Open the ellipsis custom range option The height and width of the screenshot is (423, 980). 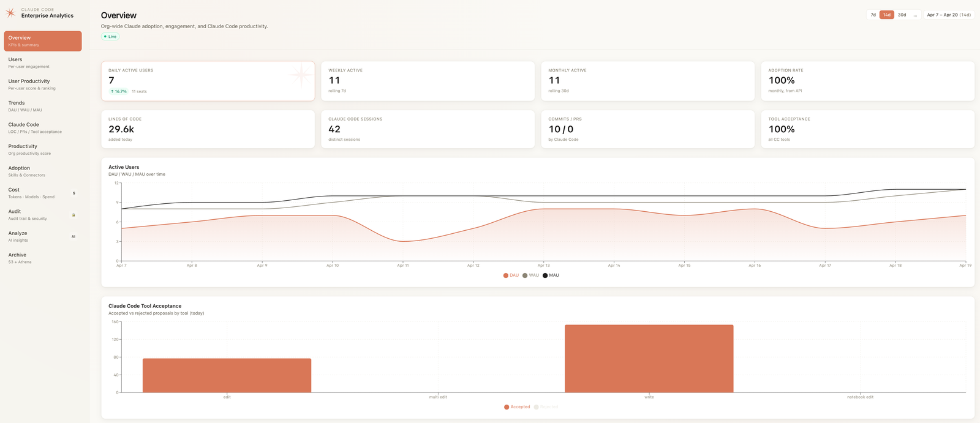tap(915, 15)
